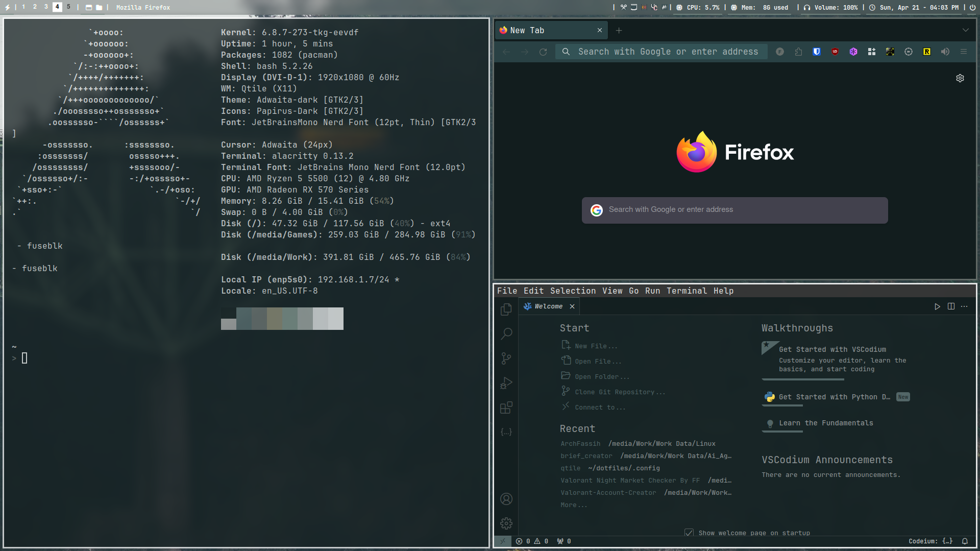Click the errors and warnings status indicator
The height and width of the screenshot is (551, 980).
click(532, 541)
